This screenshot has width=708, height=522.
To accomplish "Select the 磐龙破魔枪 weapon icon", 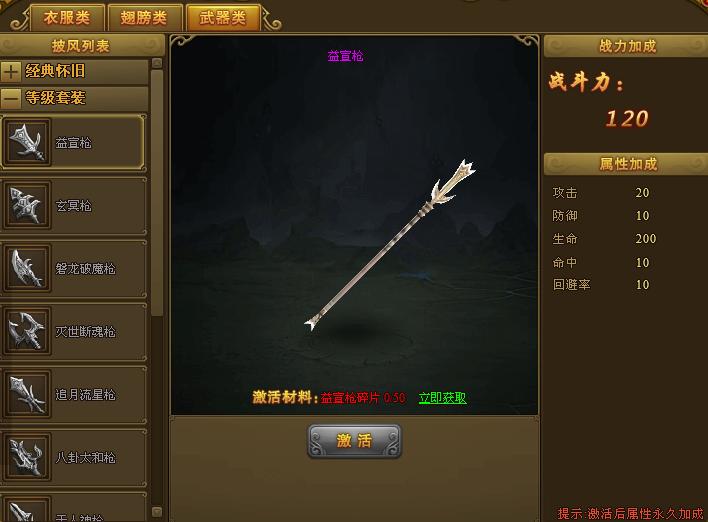I will tap(27, 268).
